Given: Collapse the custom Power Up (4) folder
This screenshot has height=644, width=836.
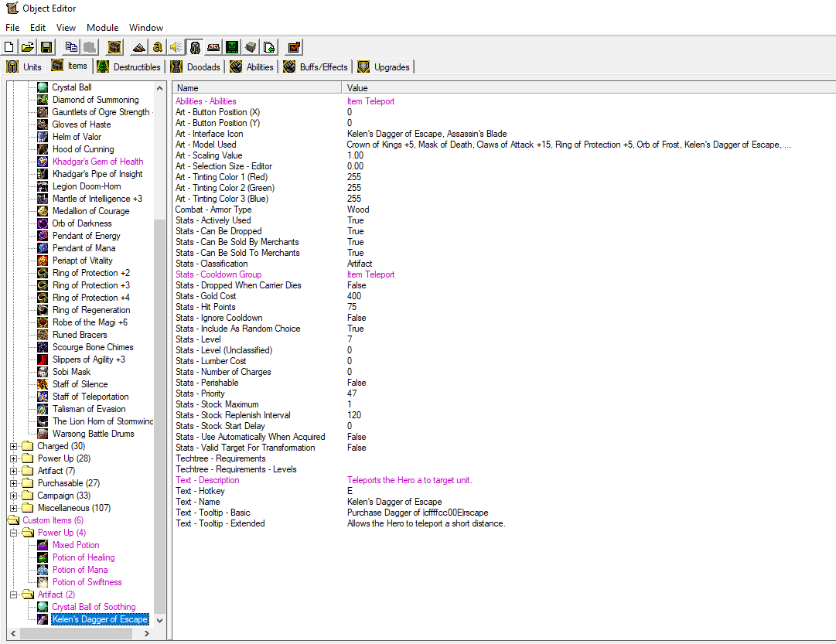Looking at the screenshot, I should (13, 533).
